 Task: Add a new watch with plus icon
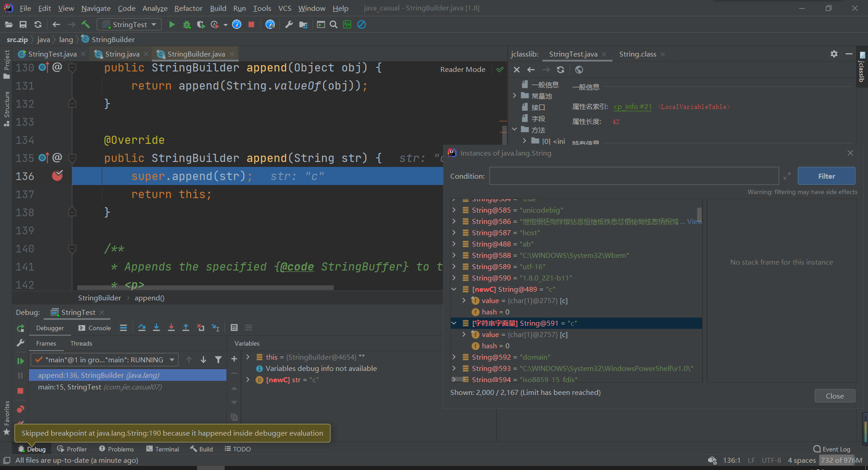click(x=234, y=359)
